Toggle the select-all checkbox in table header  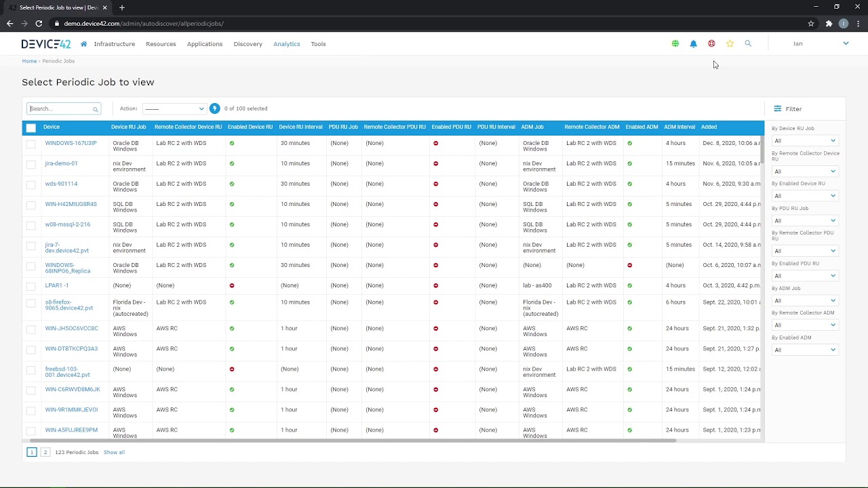pos(31,127)
